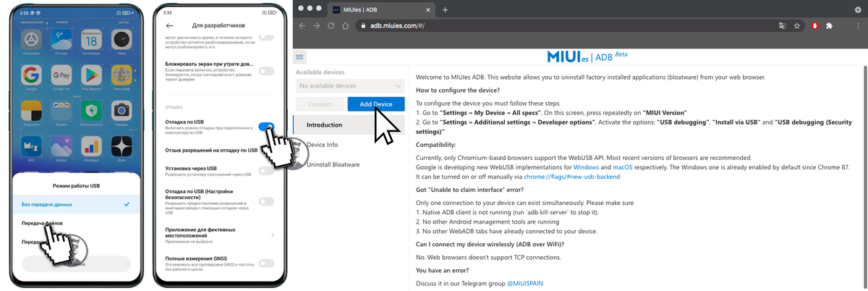This screenshot has height=291, width=868.
Task: Open the red extension icon in toolbar
Action: tap(814, 25)
